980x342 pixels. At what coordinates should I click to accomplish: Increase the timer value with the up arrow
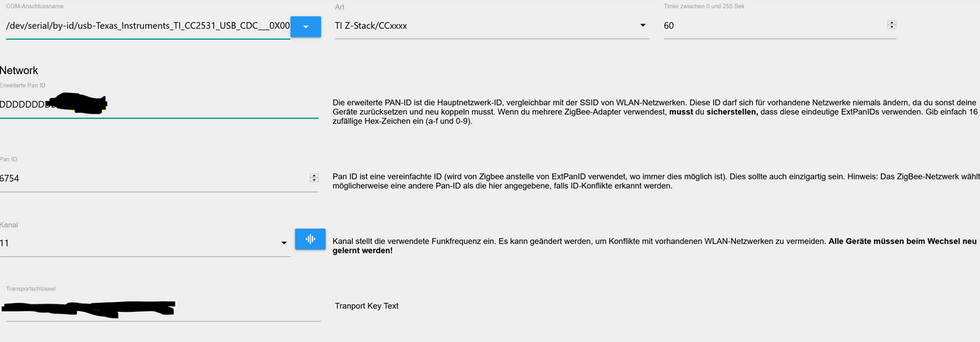[x=891, y=23]
